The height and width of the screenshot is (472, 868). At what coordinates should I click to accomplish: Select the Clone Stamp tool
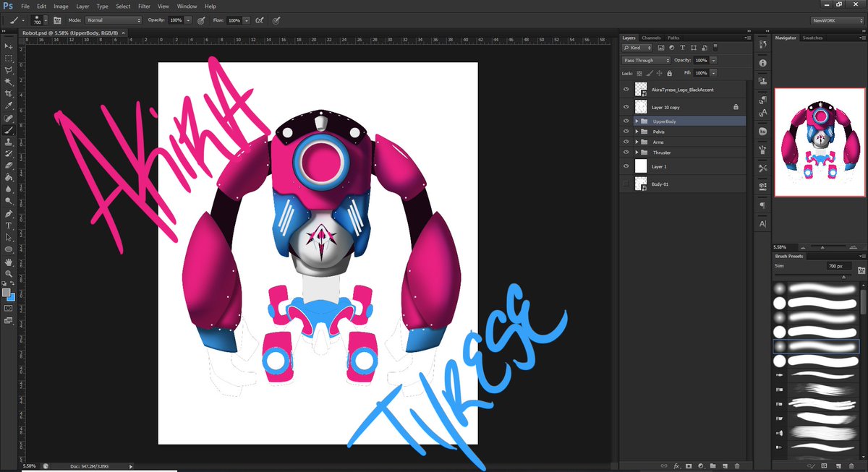pyautogui.click(x=9, y=142)
